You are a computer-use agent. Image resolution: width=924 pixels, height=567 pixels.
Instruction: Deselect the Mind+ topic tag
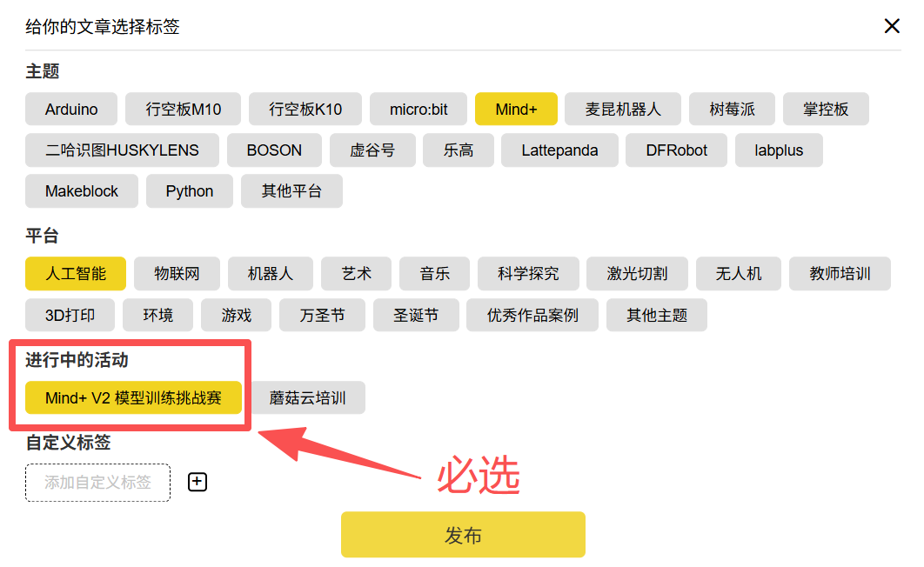click(x=516, y=110)
